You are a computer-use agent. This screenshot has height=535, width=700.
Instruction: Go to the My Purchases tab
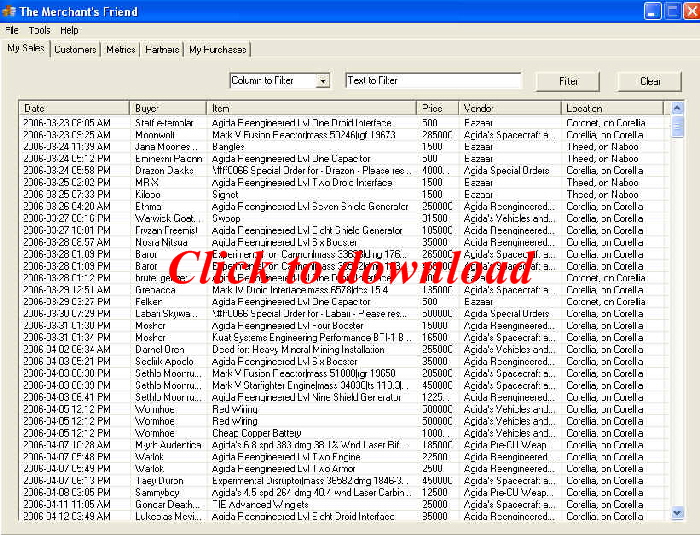(217, 49)
